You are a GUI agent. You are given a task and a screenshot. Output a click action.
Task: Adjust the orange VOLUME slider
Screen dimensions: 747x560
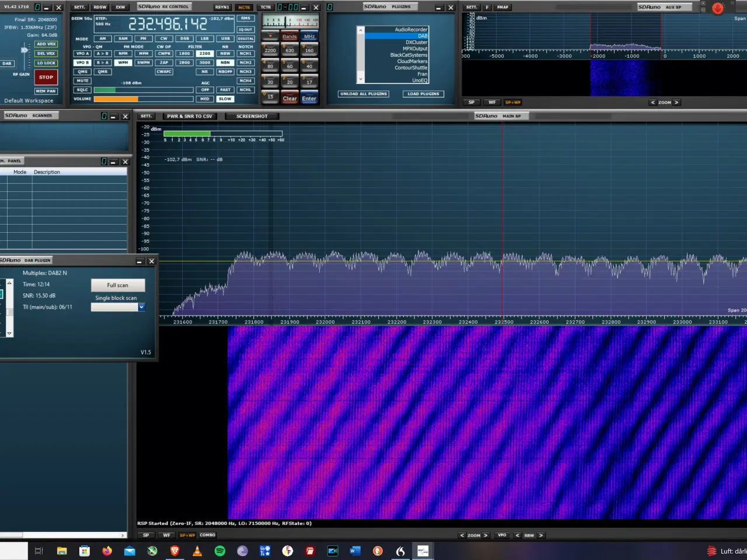tap(144, 99)
